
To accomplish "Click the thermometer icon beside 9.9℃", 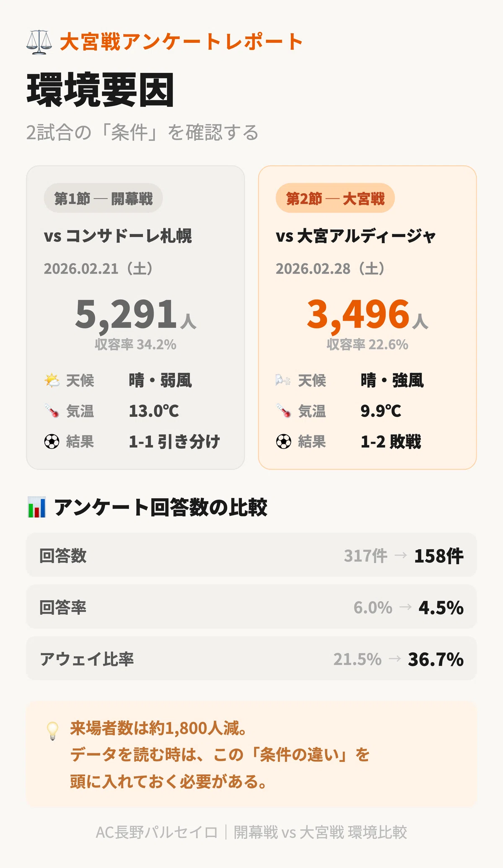I will point(283,411).
